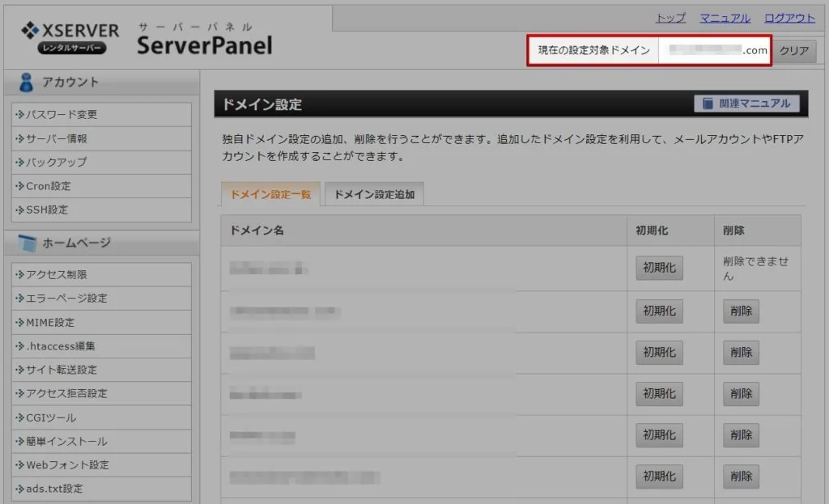This screenshot has height=504, width=829.
Task: Open .htaccess編集 menu item
Action: point(101,346)
